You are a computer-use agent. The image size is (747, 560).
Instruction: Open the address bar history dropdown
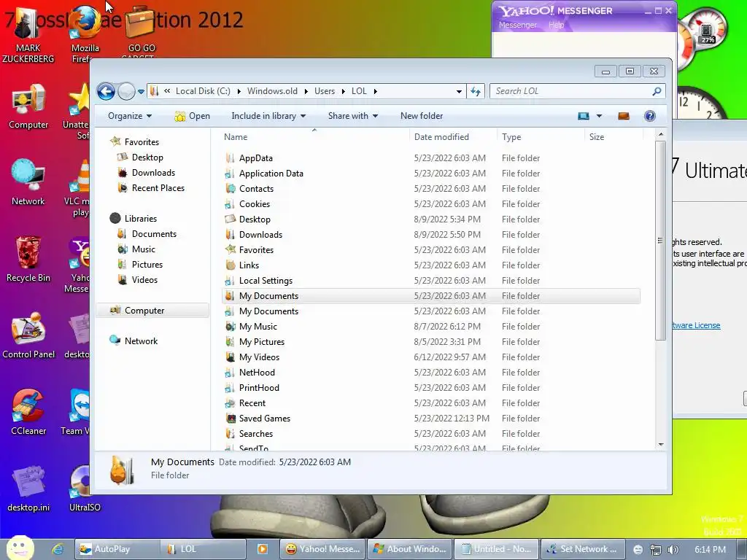[x=459, y=91]
